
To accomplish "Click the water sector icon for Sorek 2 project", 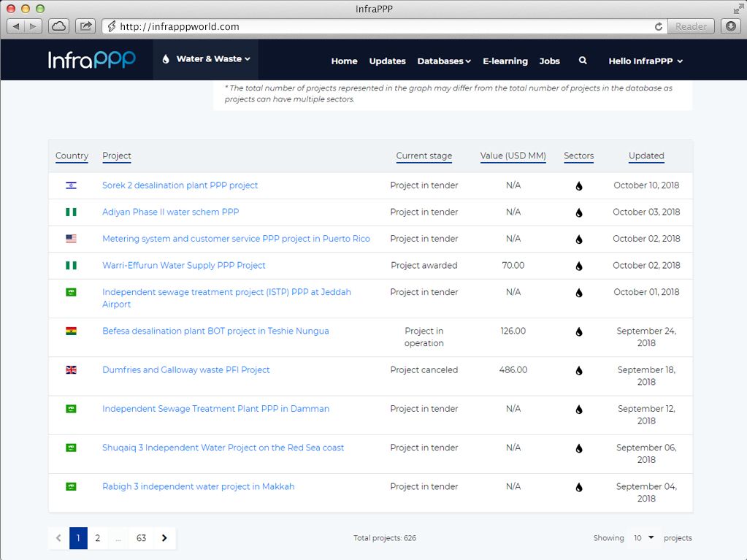I will point(579,186).
